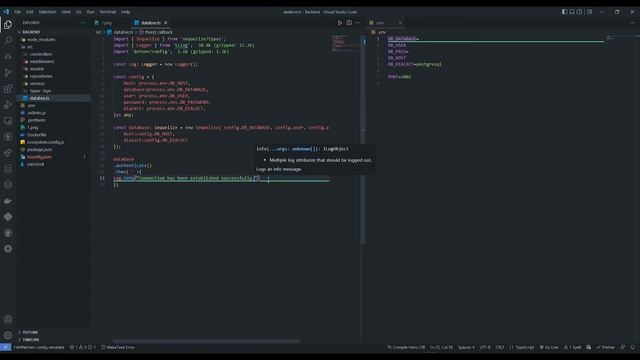Open the Explorer view in activity bar
The width and height of the screenshot is (640, 360).
(x=8, y=24)
